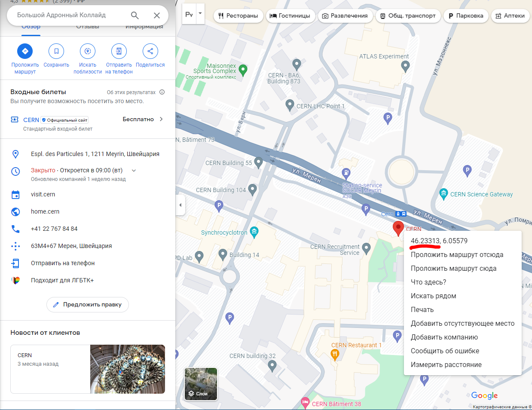532x410 pixels.
Task: Click 'Отправить на телефон' list row
Action: point(88,263)
